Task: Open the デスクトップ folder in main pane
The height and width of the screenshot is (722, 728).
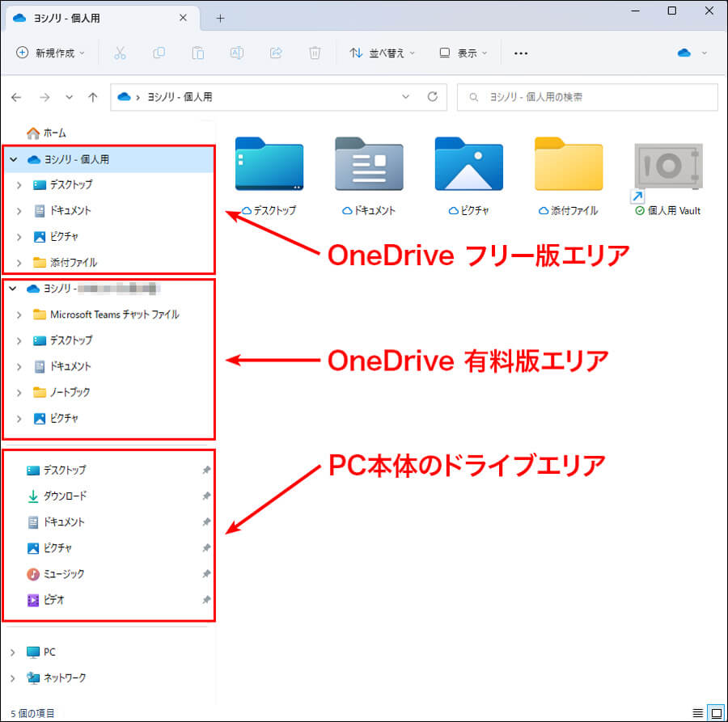Action: coord(269,176)
